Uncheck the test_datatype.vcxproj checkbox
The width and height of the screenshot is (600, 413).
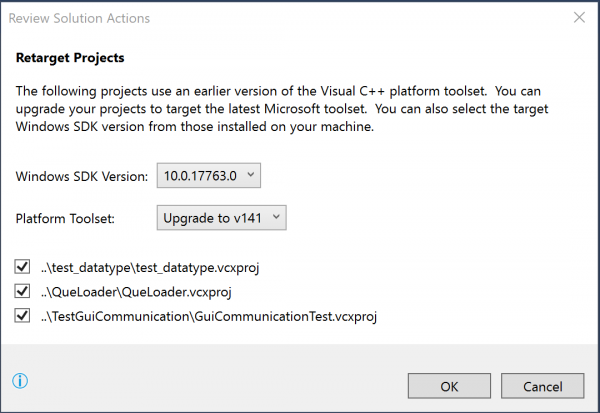tap(22, 266)
